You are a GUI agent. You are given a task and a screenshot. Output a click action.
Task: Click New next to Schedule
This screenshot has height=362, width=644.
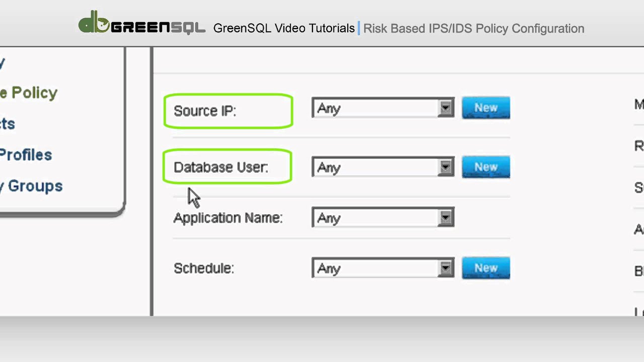pyautogui.click(x=486, y=268)
